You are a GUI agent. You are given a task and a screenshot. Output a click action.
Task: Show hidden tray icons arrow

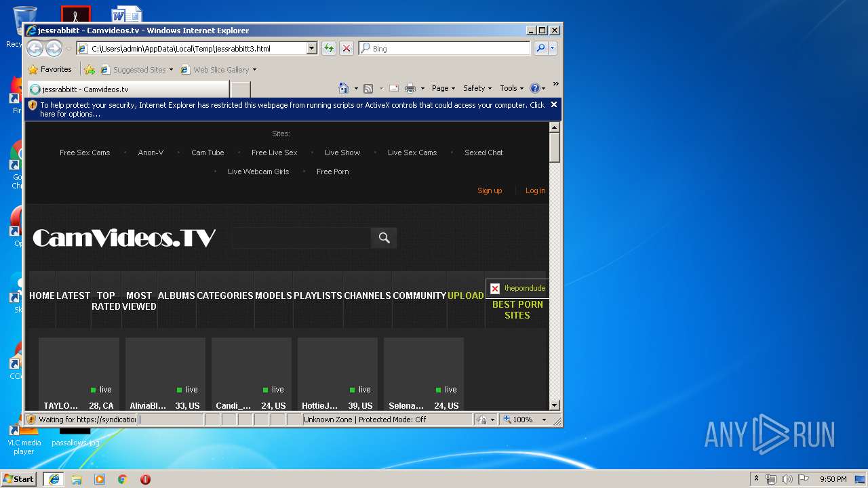pos(757,479)
